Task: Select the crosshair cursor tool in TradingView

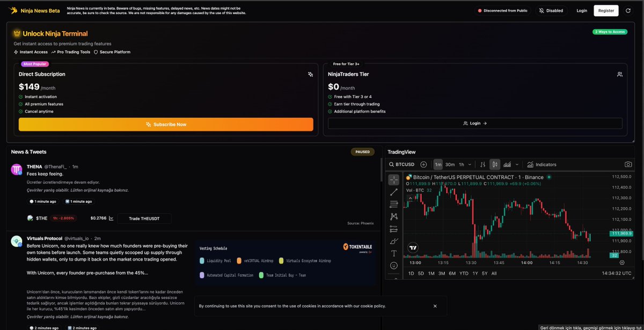Action: point(394,180)
